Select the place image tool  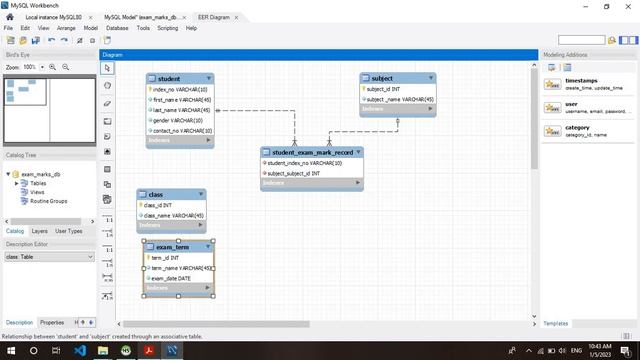107,151
